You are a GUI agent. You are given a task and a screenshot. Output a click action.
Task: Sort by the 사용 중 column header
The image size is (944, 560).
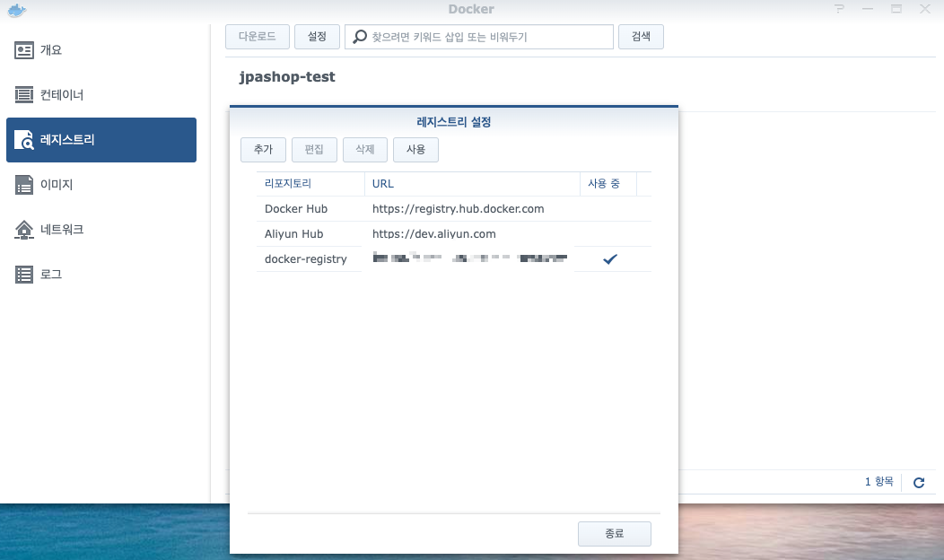point(608,184)
